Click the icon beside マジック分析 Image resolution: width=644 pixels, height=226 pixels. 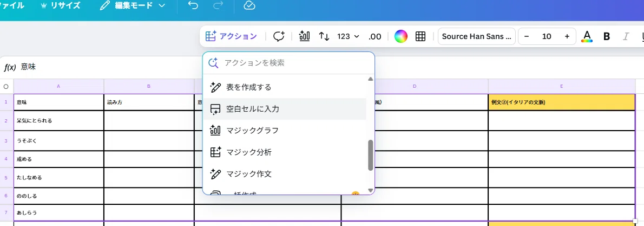click(215, 152)
